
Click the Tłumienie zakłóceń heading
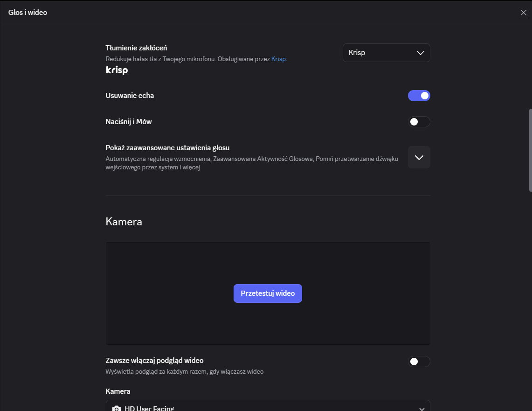137,48
